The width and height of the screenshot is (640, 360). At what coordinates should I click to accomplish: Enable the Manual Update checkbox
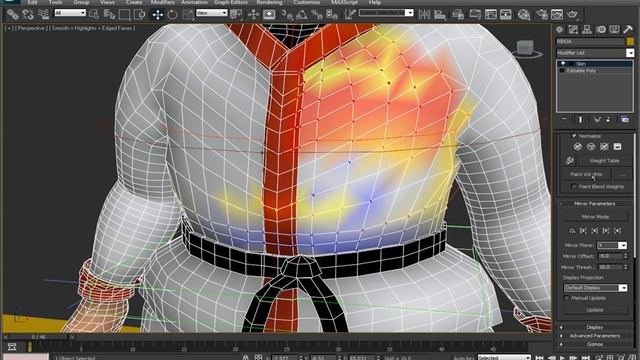[x=567, y=298]
